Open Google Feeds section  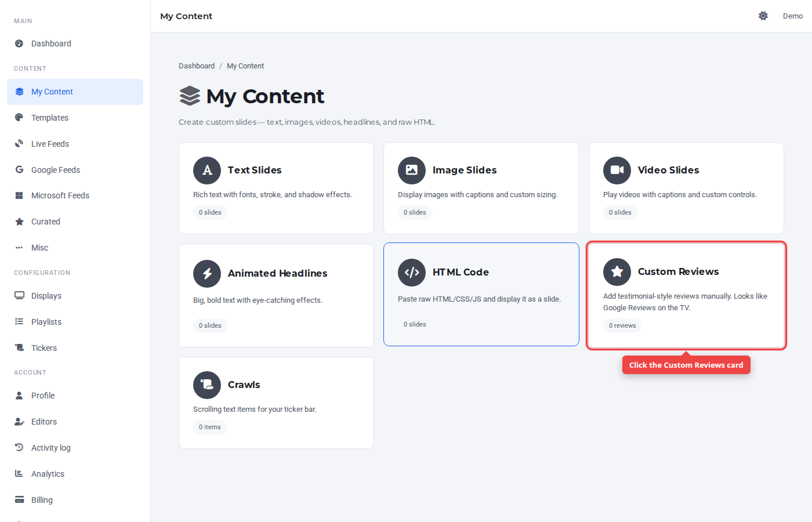tap(75, 170)
